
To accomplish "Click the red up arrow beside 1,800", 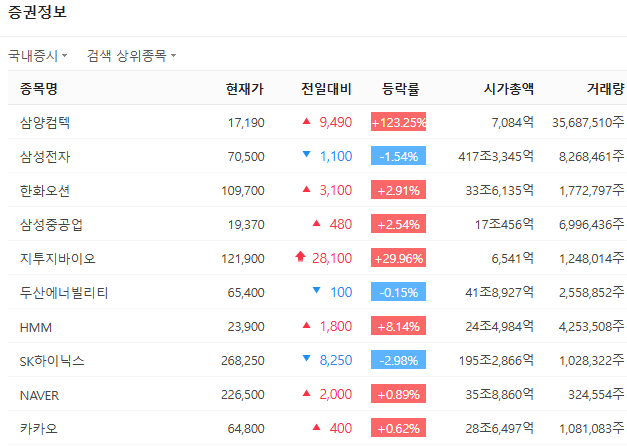I will [307, 325].
